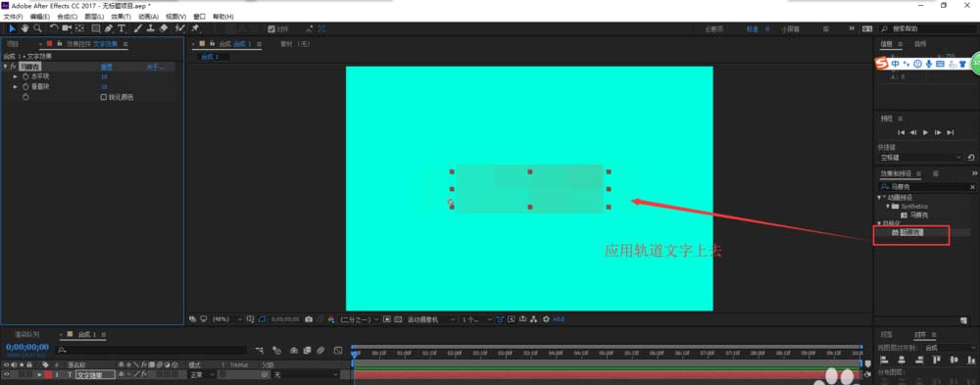Click the reset exposure icon
Viewport: 980px width, 385px height.
546,318
